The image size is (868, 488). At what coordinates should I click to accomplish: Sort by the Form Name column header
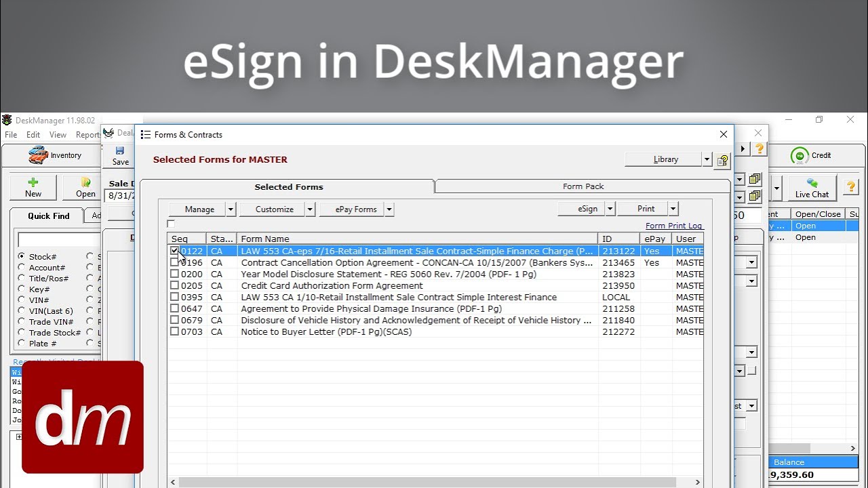[x=418, y=239]
